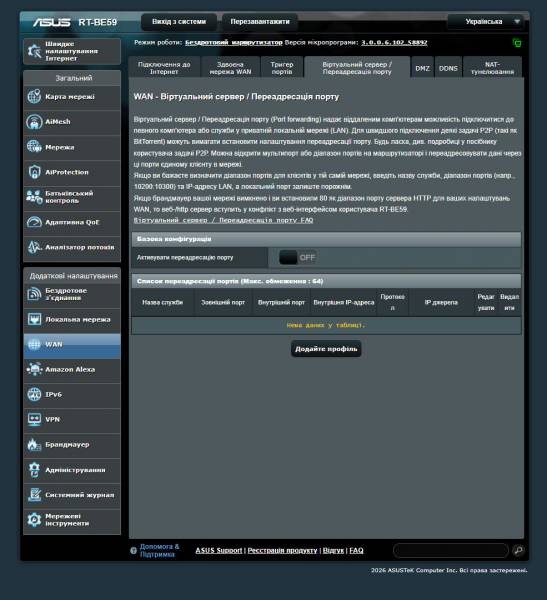547x600 pixels.
Task: Click the help question mark icon
Action: (133, 551)
